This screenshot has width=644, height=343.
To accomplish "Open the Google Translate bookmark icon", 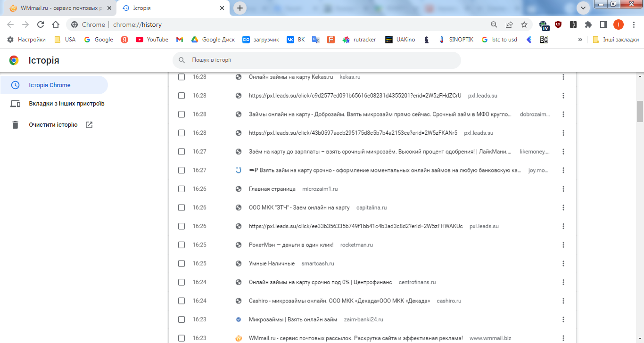I will tap(316, 40).
